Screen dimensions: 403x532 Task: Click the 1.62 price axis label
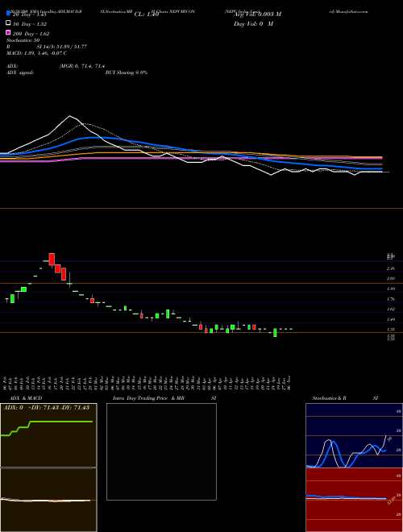coord(390,309)
